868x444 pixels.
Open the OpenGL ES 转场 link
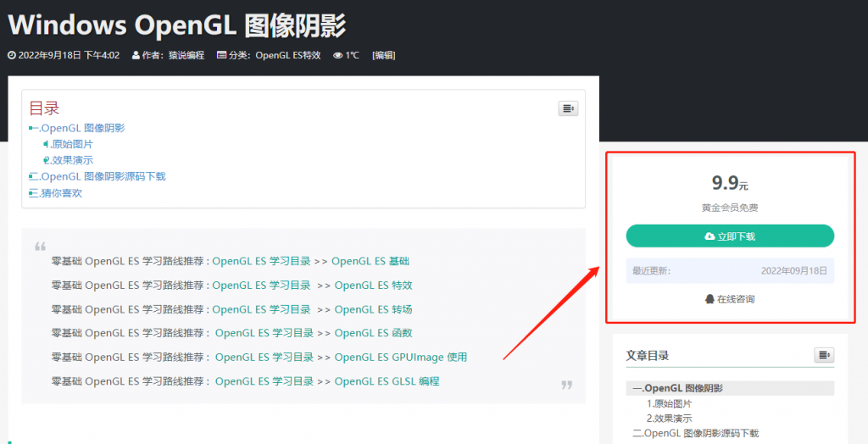374,309
